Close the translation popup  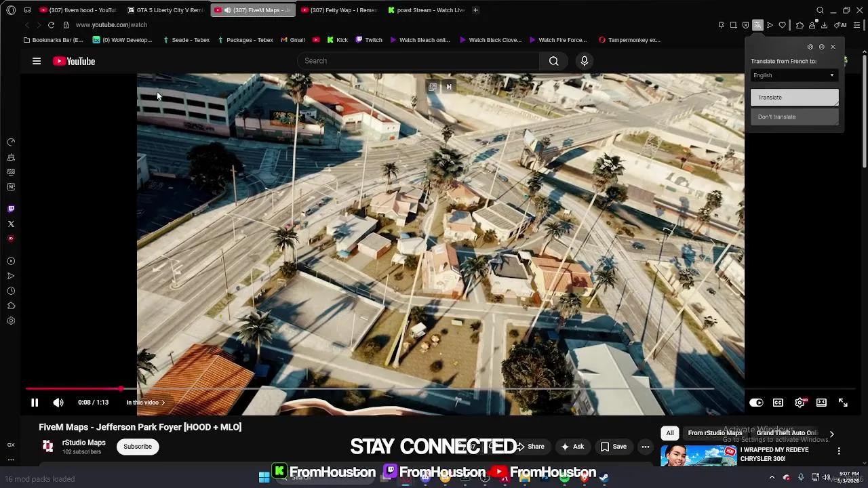coord(833,47)
